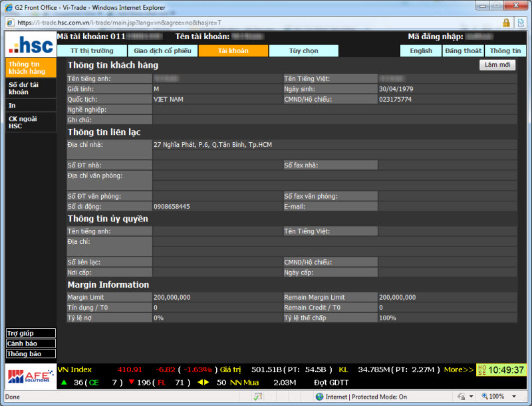
Task: Switch language to English
Action: click(420, 51)
